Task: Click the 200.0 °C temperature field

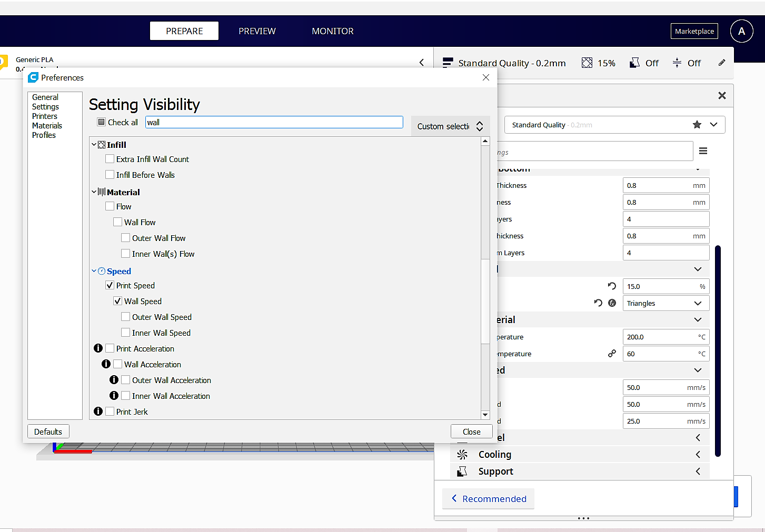Action: click(666, 337)
